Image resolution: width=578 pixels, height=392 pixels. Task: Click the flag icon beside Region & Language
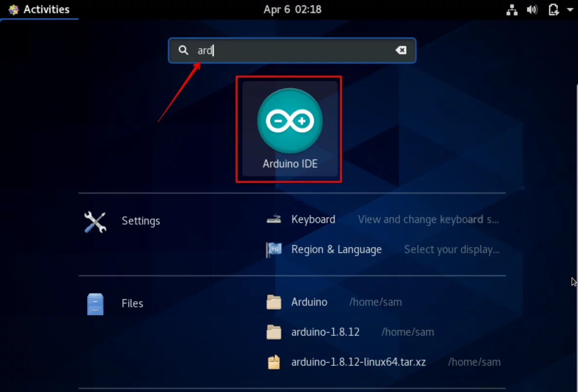pos(274,250)
